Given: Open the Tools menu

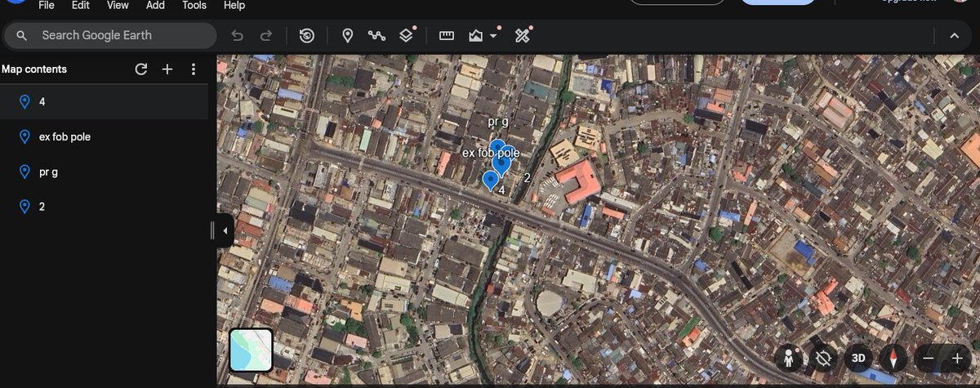Looking at the screenshot, I should tap(194, 5).
